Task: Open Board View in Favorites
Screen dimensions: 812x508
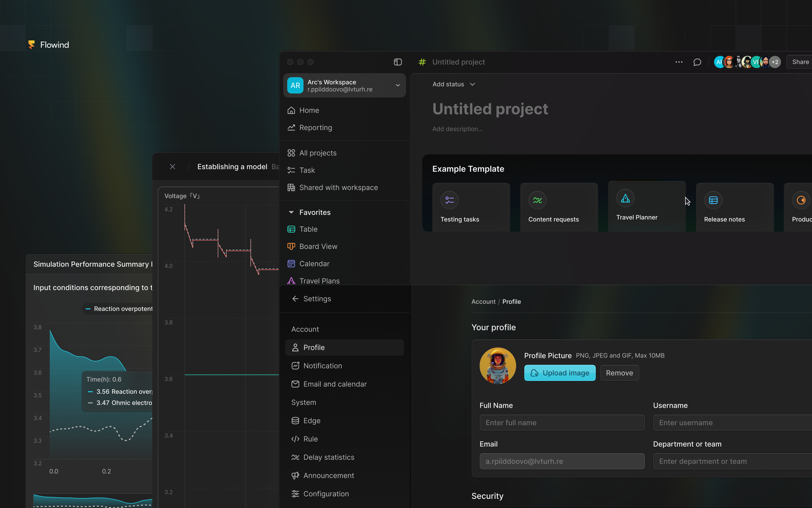Action: (345, 246)
